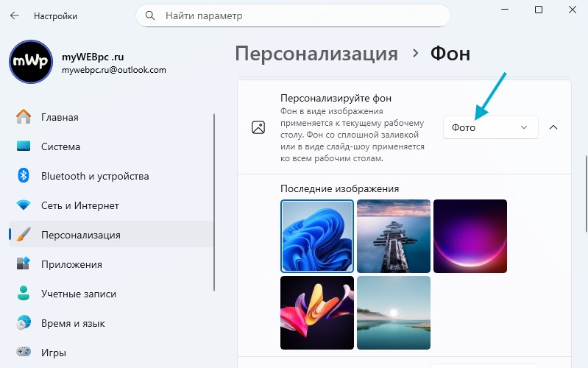Click the Wi-Fi icon for Сеть и Интернет
The width and height of the screenshot is (588, 368).
click(24, 205)
